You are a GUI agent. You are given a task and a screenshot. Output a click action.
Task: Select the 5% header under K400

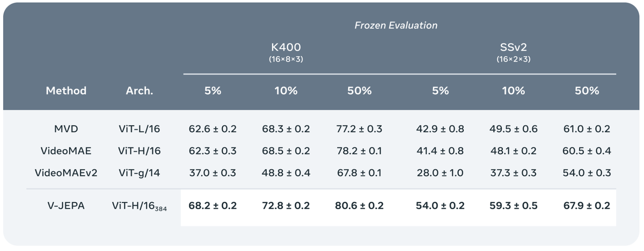click(x=213, y=91)
